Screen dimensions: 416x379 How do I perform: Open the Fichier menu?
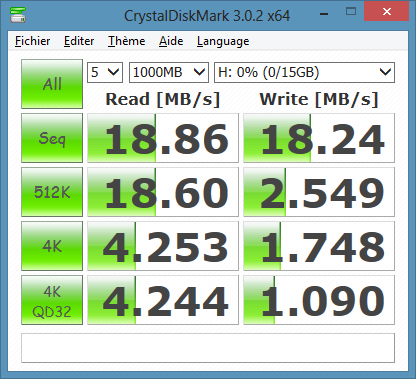coord(33,41)
